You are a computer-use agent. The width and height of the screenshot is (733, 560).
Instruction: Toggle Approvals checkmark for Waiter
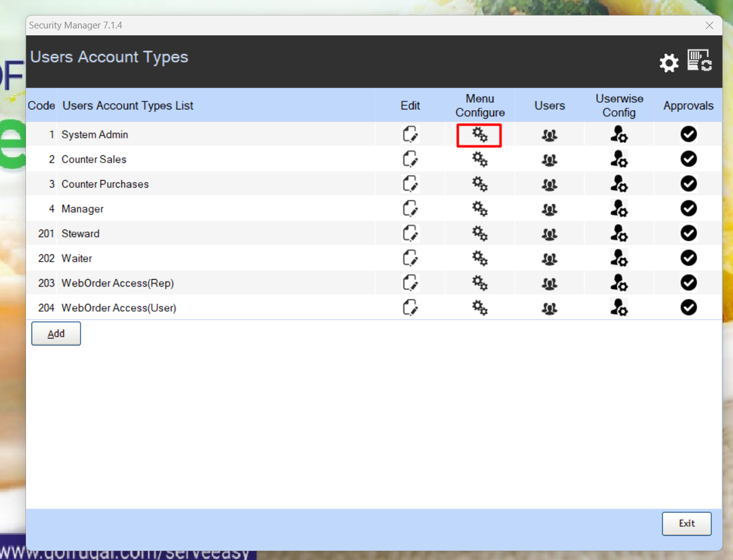pyautogui.click(x=688, y=258)
